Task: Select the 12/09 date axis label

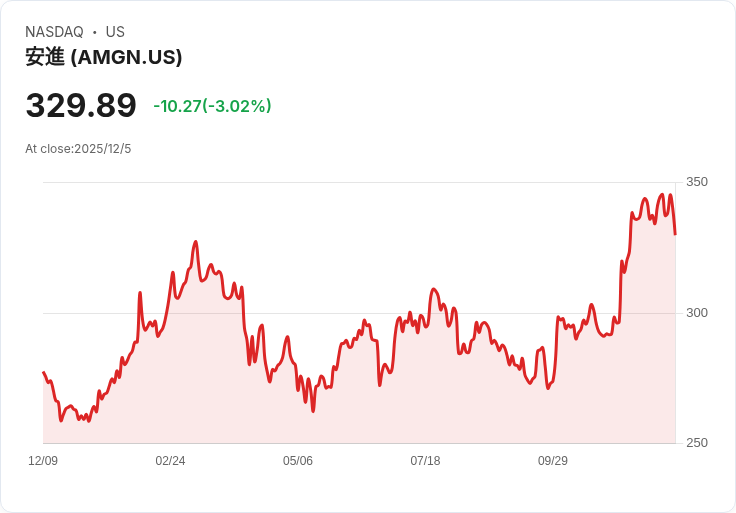Action: [x=43, y=461]
